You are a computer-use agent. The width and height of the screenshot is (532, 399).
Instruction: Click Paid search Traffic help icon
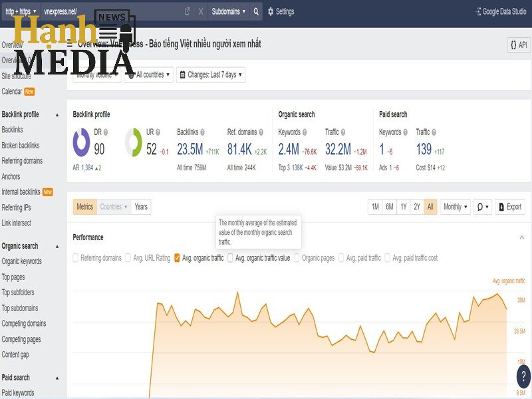(x=434, y=132)
